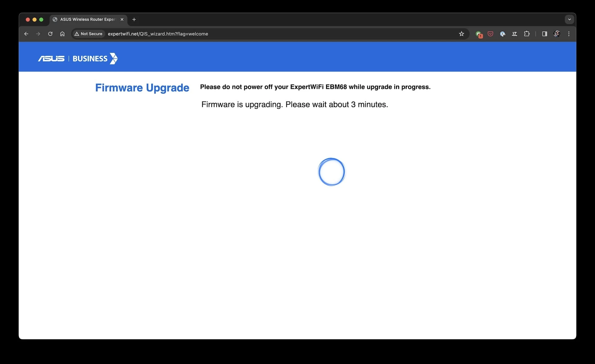Go back to the previous page
This screenshot has height=364, width=595.
tap(26, 34)
